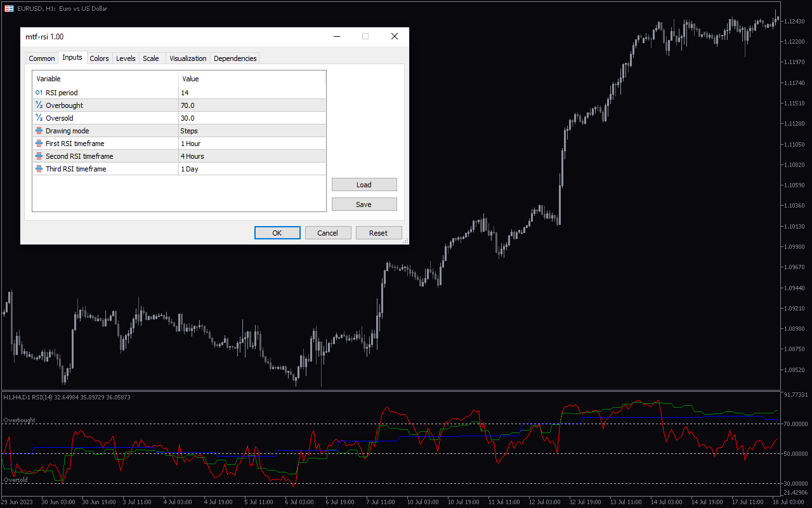Click the EURUSD chart window icon
The width and height of the screenshot is (812, 508).
[9, 8]
